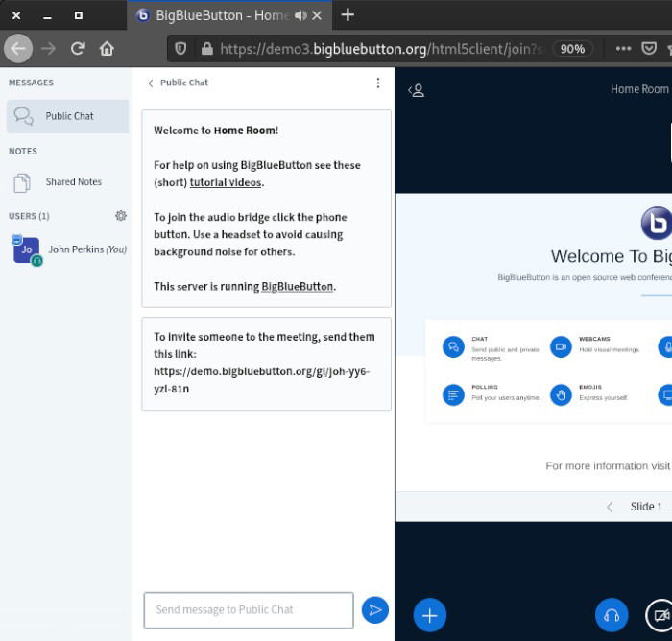
Task: Close the BigBlueButton browser tab
Action: pos(317,16)
